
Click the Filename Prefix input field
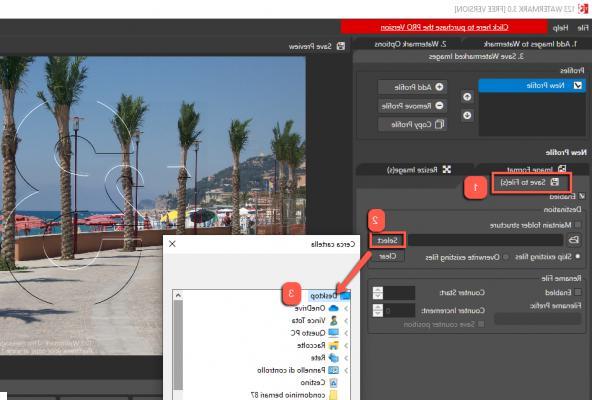point(537,318)
